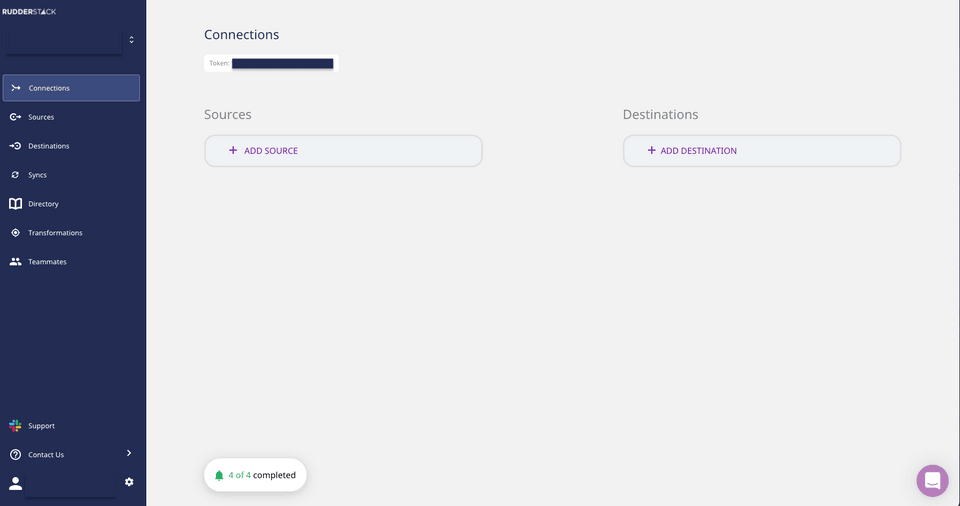Expand the Contact Us chevron
960x506 pixels.
point(129,453)
